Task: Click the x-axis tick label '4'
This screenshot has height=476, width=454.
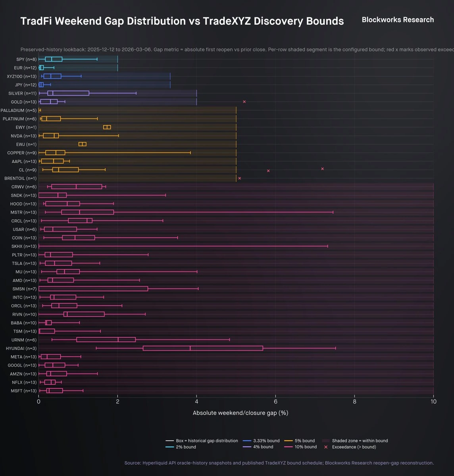Action: click(196, 401)
